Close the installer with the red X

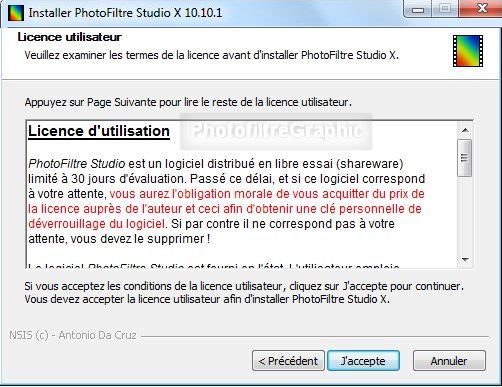481,9
